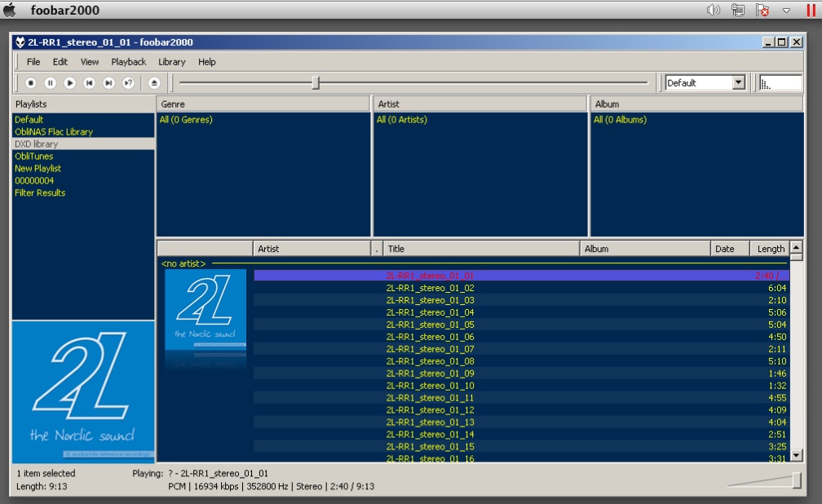Select All (0 Genres) filter entry
The width and height of the screenshot is (822, 504).
click(186, 120)
